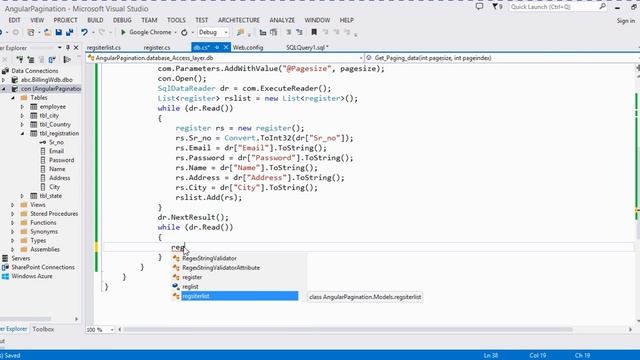Click the Refresh browser icon in toolbar

184,32
